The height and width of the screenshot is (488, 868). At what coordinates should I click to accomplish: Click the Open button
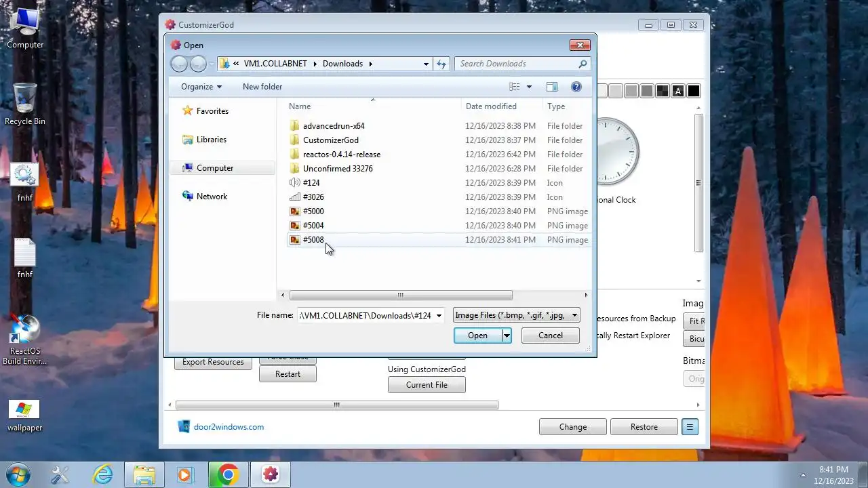(477, 335)
